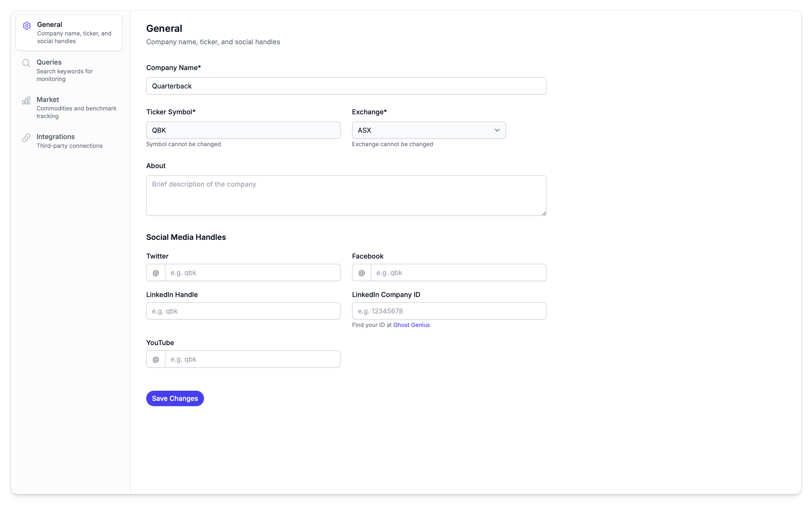The width and height of the screenshot is (812, 505).
Task: Click the chevron on the Exchange selector
Action: coord(497,130)
